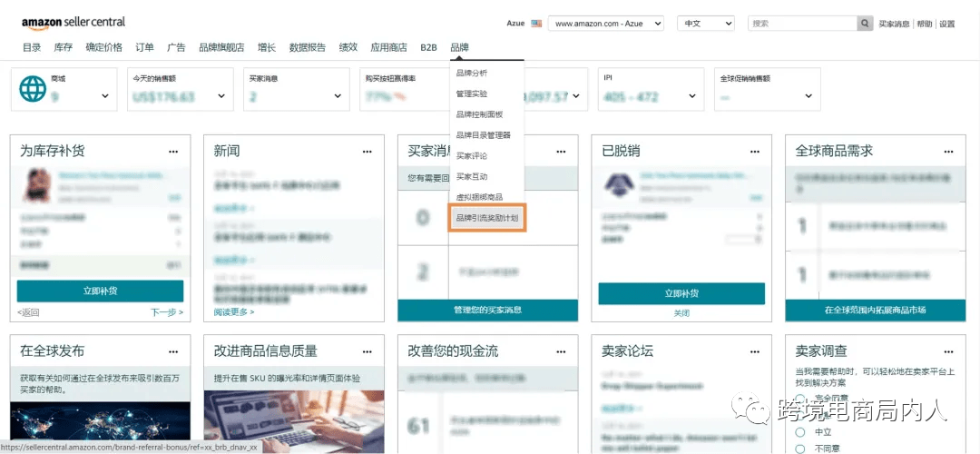This screenshot has height=454, width=980.
Task: Click 阅读更多 link in 新闻 card
Action: pos(234,312)
